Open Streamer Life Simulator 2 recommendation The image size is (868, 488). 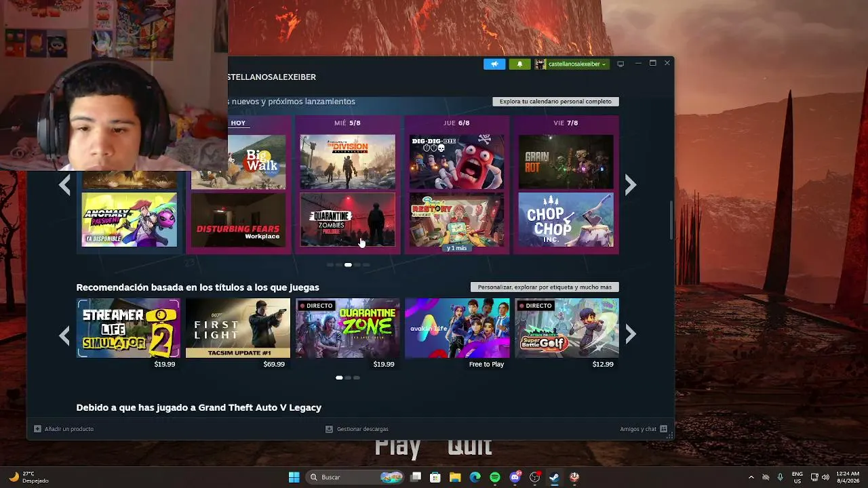(128, 328)
